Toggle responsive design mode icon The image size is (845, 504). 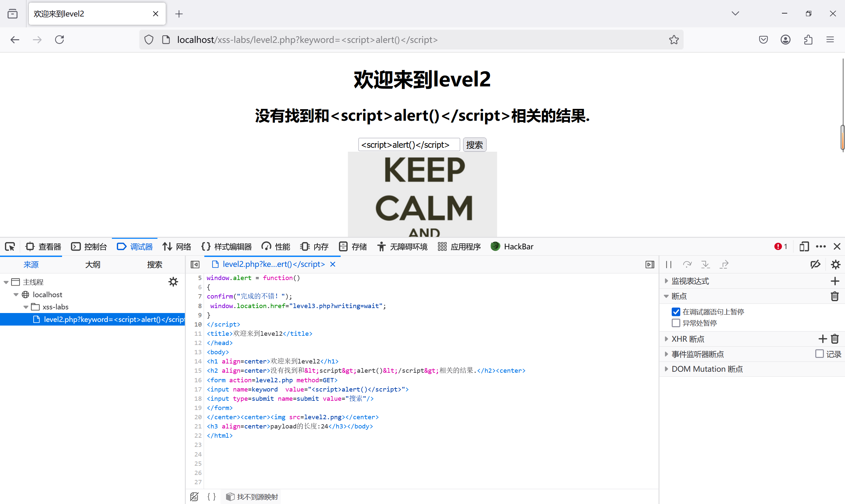click(804, 247)
